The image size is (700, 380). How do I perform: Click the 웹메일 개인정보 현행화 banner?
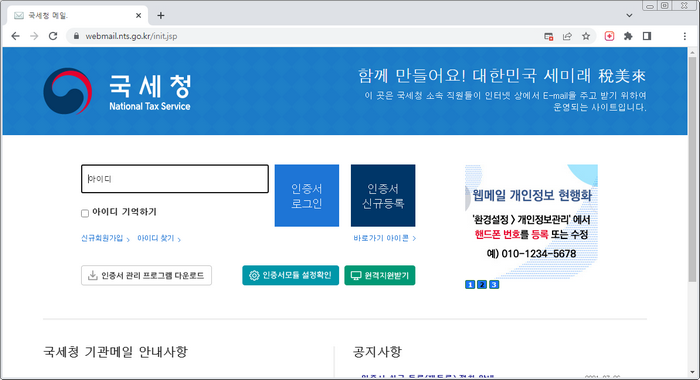click(x=531, y=221)
